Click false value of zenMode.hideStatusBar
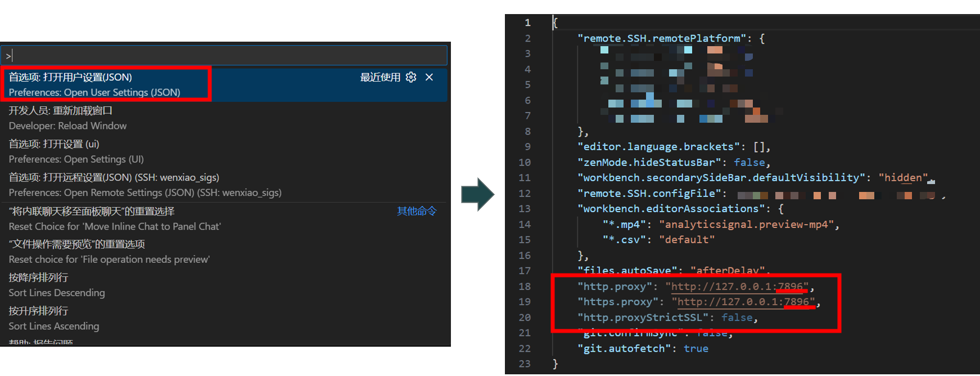Screen dimensions: 980x376 [x=749, y=163]
